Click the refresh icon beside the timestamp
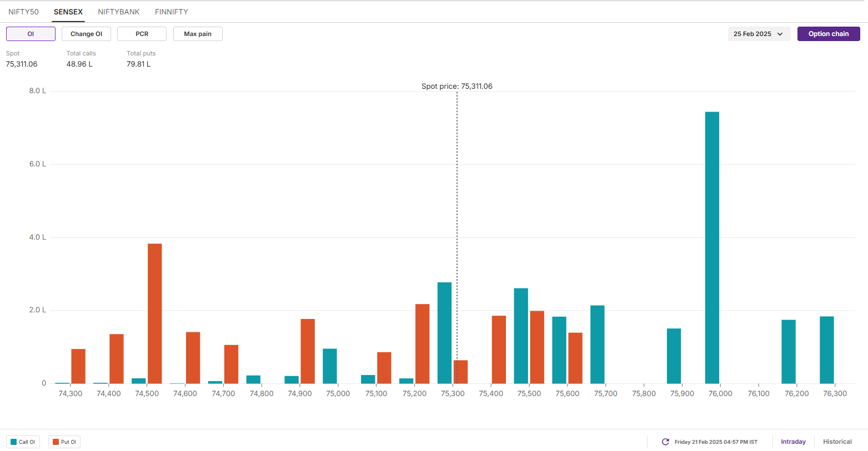Viewport: 868px width, 451px height. click(x=665, y=442)
